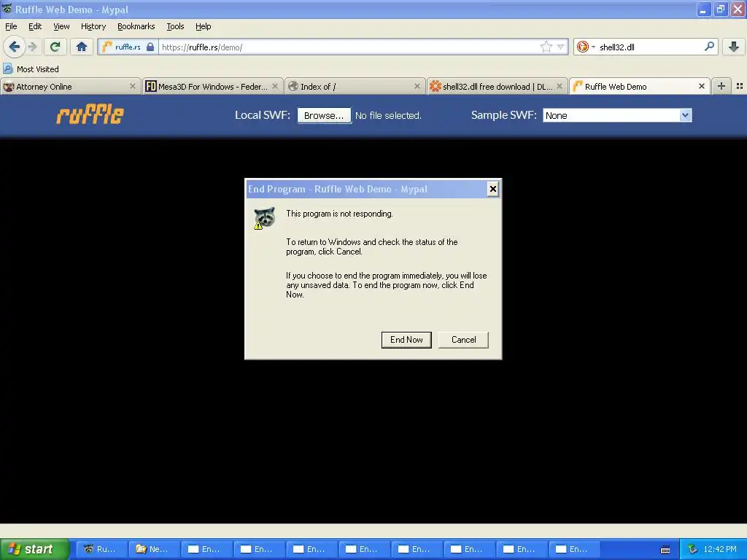
Task: Click the shell32.dll search field
Action: (649, 47)
